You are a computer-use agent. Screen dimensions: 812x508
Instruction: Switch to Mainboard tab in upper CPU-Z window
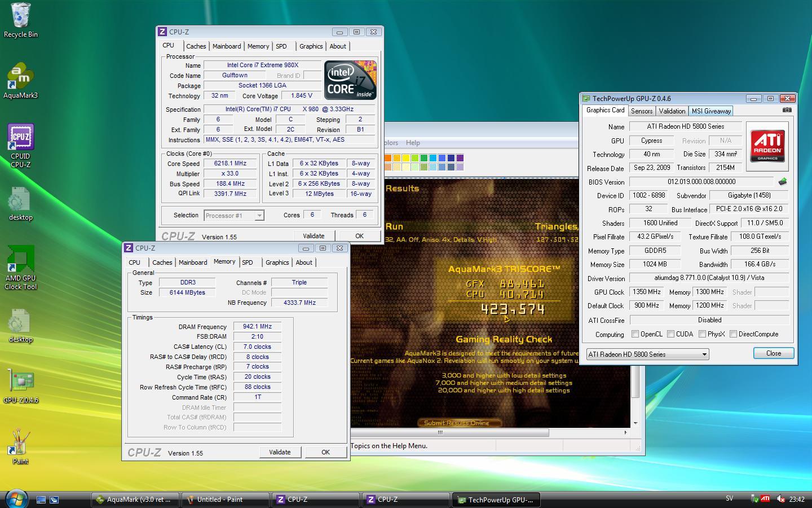pos(227,46)
